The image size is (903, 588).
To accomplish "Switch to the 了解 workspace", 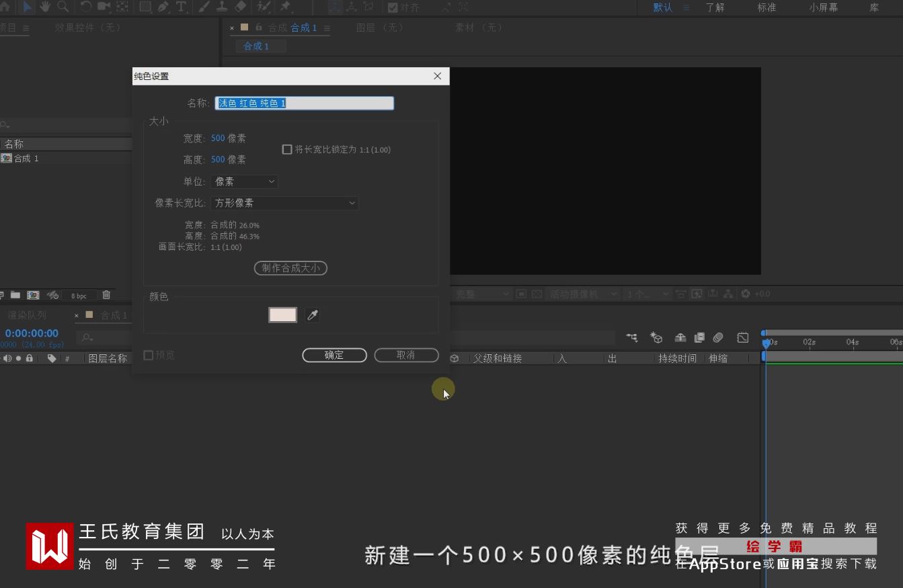I will click(x=715, y=7).
